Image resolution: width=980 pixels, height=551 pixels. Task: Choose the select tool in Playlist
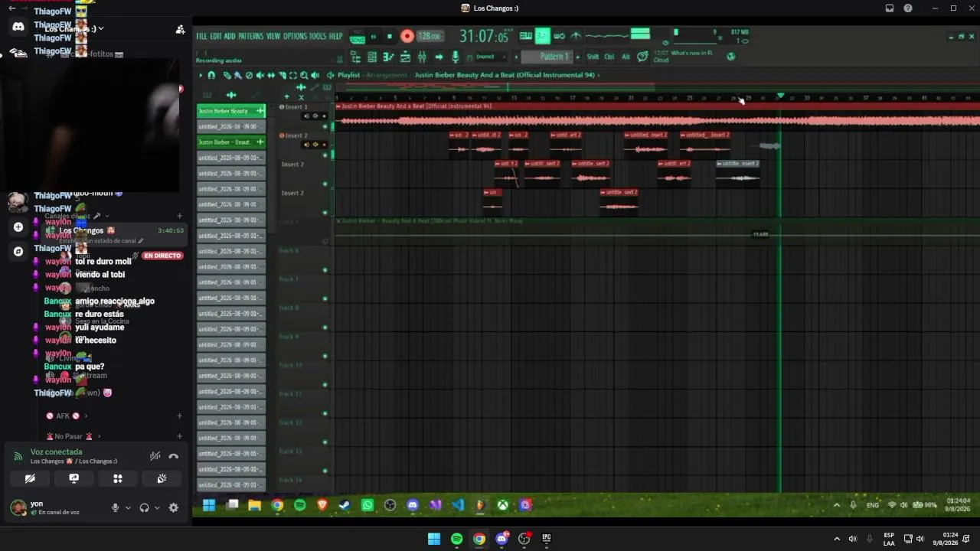coord(292,75)
